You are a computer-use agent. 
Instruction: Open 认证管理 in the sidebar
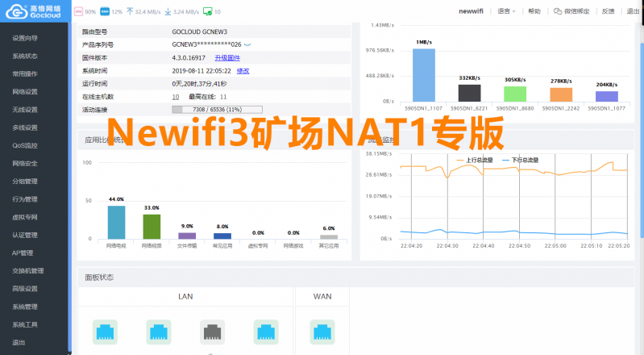click(25, 235)
